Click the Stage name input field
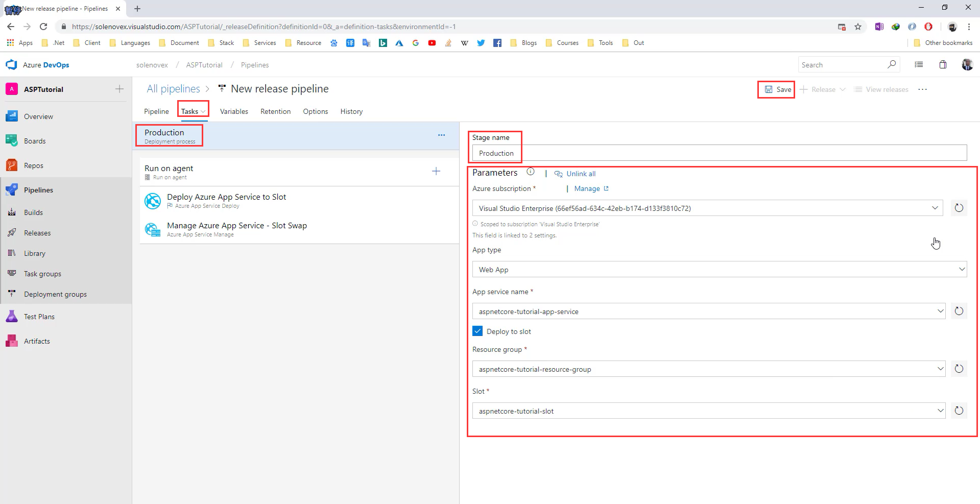The width and height of the screenshot is (980, 504). pos(720,153)
